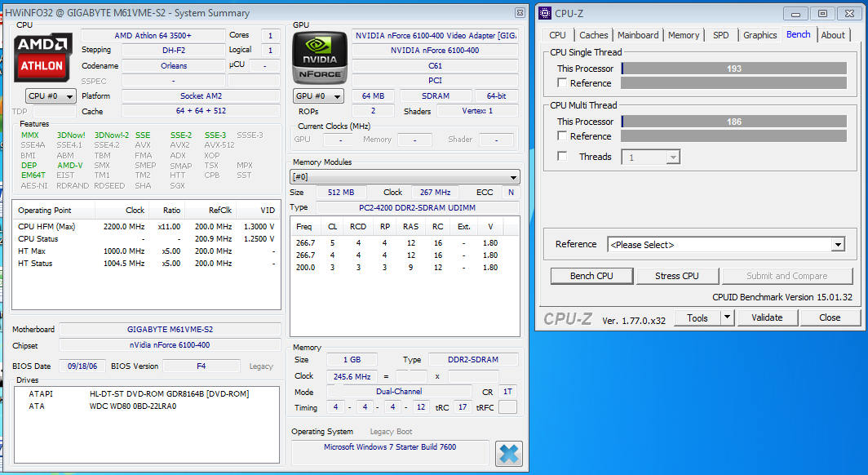Close the HWiNFO32 window from its title bar
Viewport: 868px width, 475px height.
point(520,12)
